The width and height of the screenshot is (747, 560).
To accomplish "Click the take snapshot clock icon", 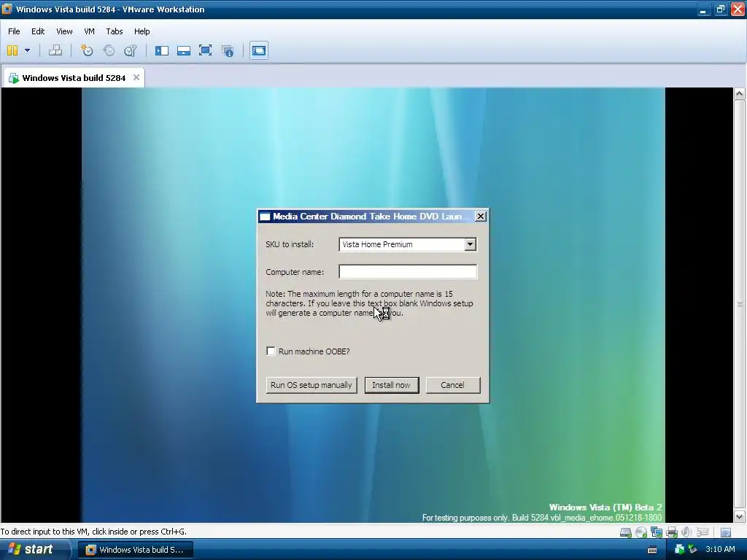I will [x=87, y=50].
